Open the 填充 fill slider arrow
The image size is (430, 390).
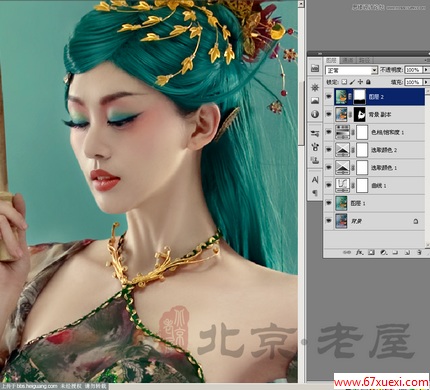pyautogui.click(x=426, y=82)
